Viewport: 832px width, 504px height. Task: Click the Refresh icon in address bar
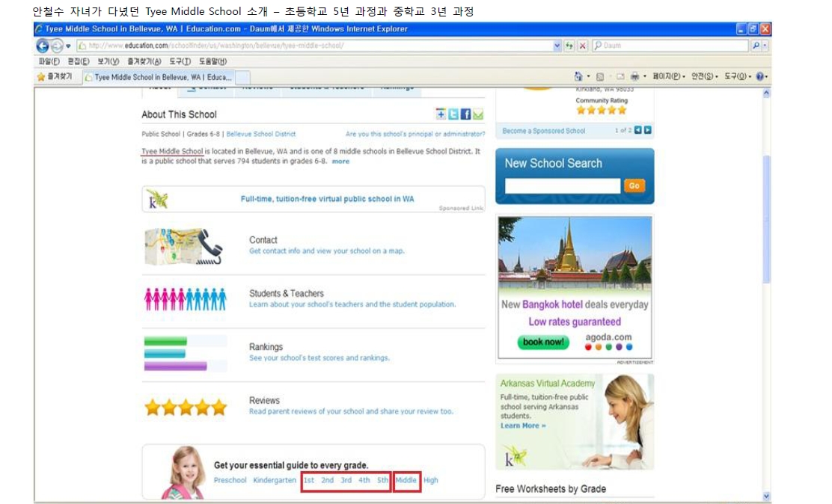(x=569, y=46)
